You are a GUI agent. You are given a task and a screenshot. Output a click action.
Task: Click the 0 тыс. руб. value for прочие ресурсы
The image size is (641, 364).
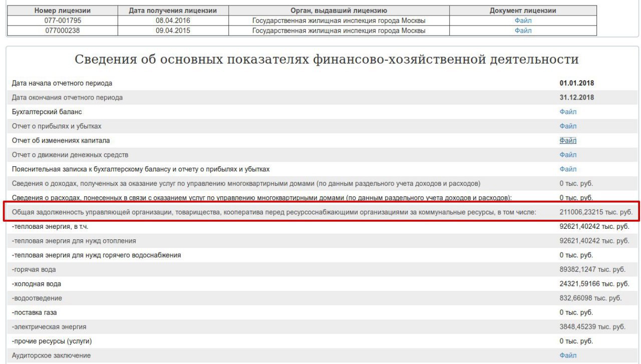pos(576,341)
